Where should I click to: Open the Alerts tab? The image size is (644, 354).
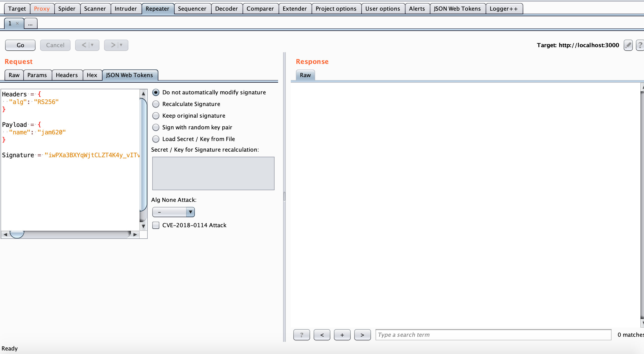pos(417,9)
